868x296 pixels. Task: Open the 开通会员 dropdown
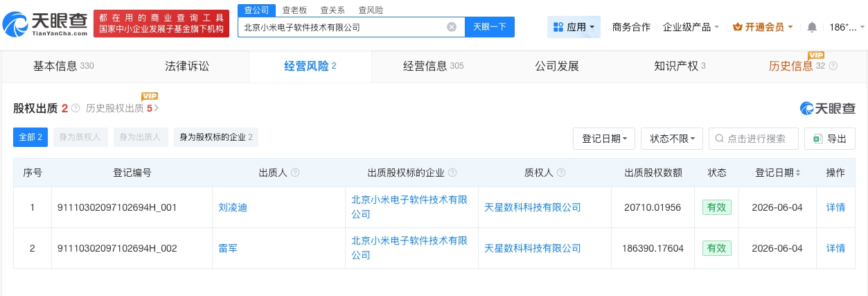(x=762, y=27)
